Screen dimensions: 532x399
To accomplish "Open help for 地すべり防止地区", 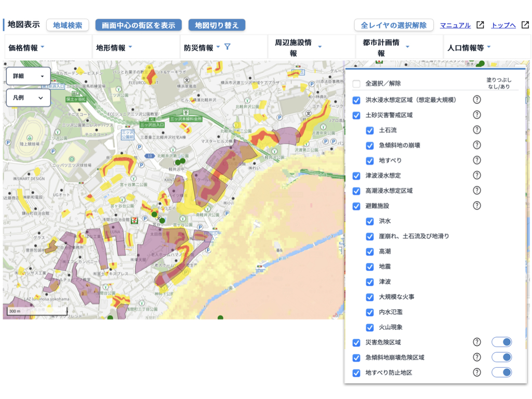I will 476,373.
